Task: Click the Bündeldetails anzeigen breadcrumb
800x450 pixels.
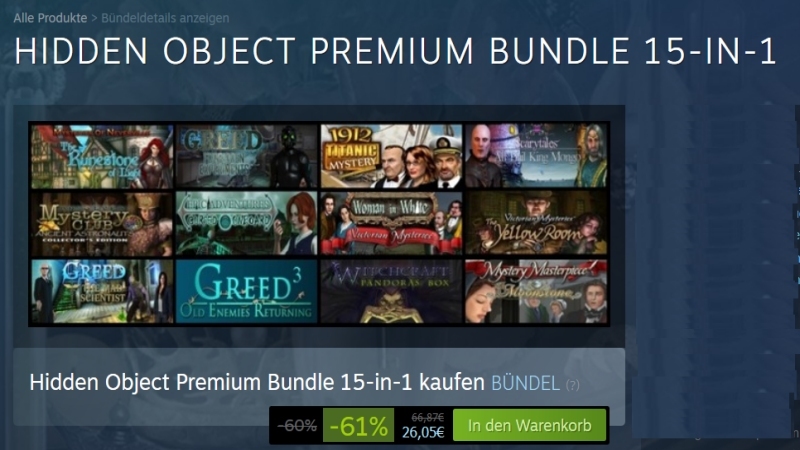Action: pos(165,18)
